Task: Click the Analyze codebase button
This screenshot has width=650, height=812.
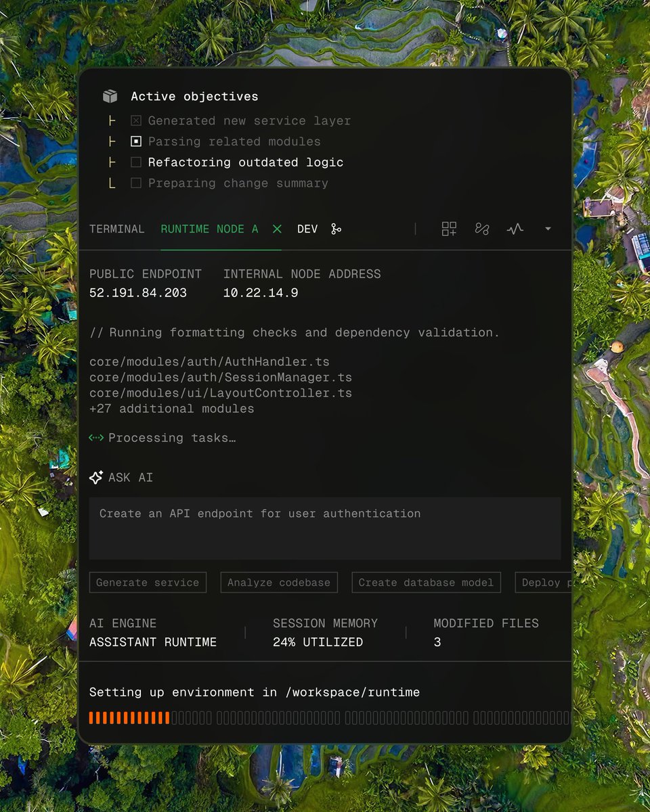Action: [279, 583]
